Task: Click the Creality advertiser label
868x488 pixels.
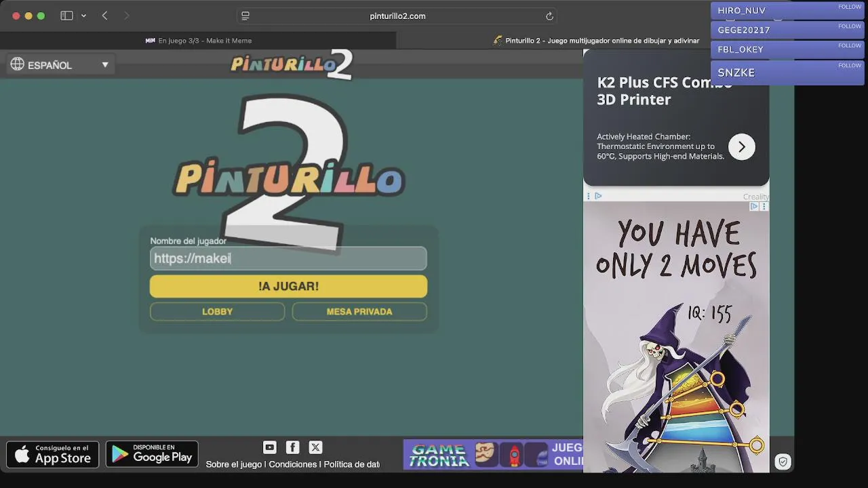Action: [x=755, y=197]
